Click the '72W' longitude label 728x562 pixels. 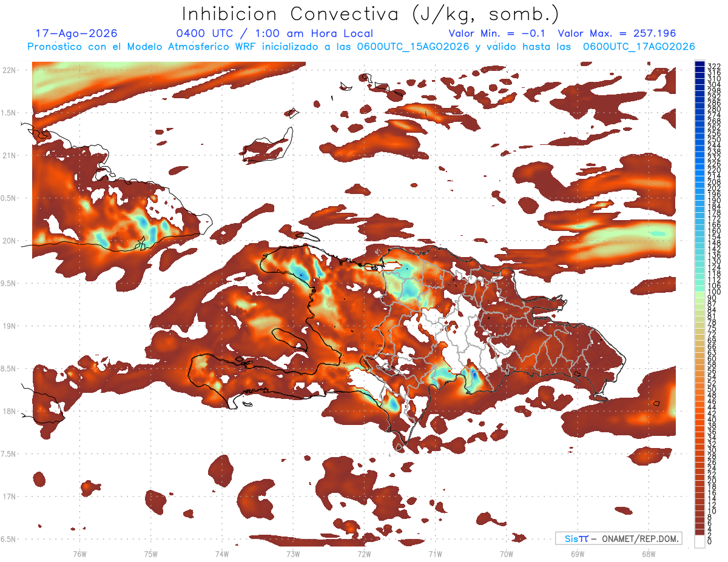[364, 554]
